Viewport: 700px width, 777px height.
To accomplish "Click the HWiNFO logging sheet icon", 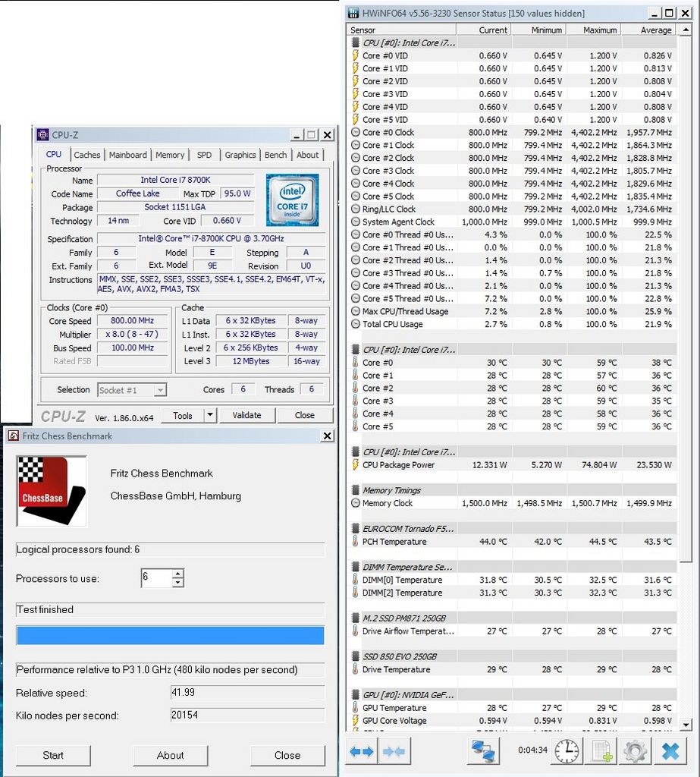I will coord(601,751).
